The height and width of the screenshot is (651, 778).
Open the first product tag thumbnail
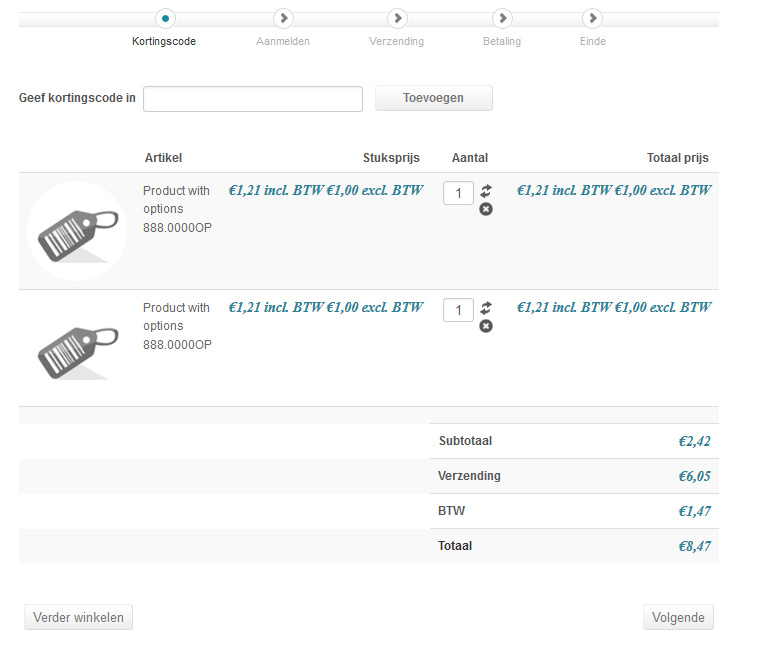pyautogui.click(x=77, y=231)
